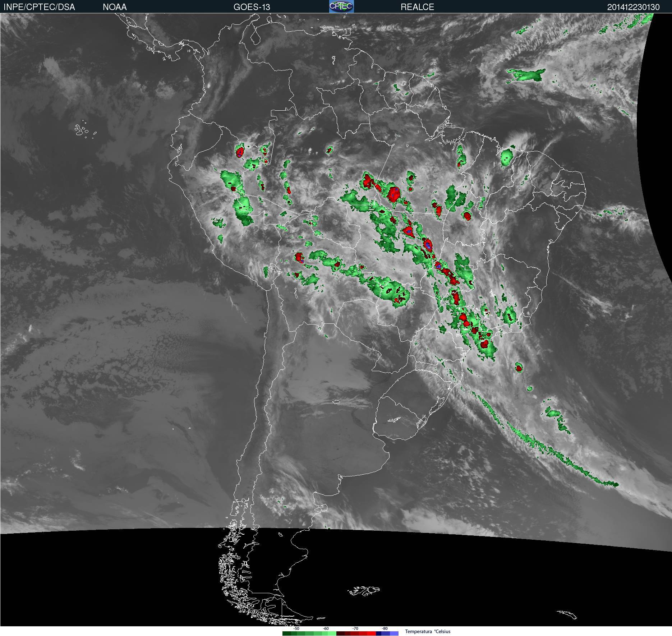Click the darkest green swatch on the legend
Image resolution: width=672 pixels, height=636 pixels.
(287, 633)
